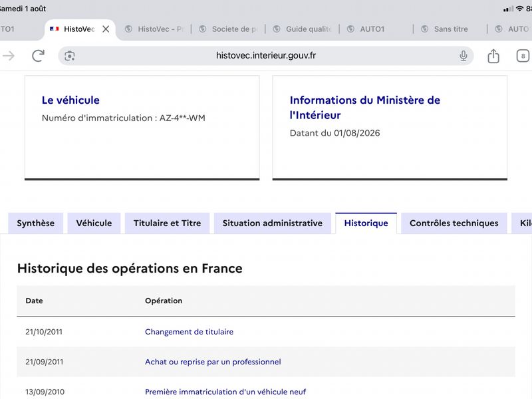This screenshot has height=399, width=532.
Task: Tap the camera search icon in address bar
Action: pyautogui.click(x=70, y=56)
